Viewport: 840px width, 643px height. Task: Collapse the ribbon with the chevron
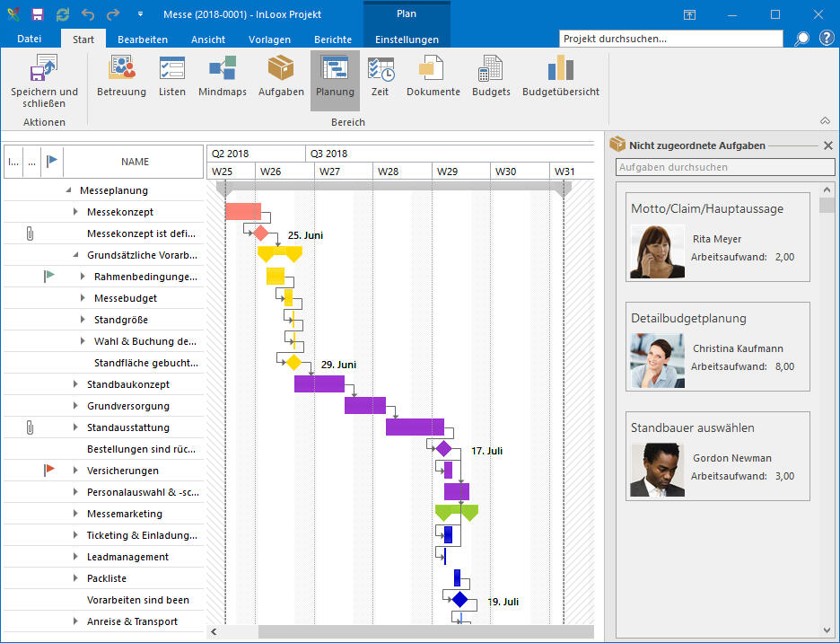825,120
